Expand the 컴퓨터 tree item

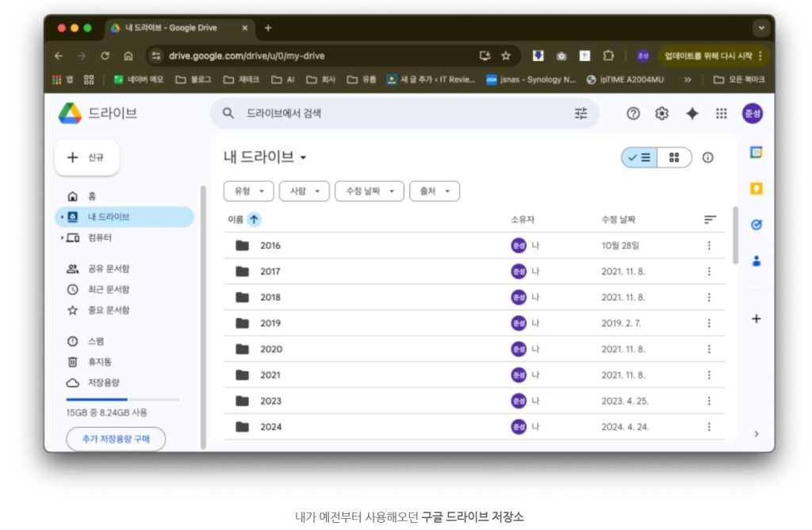[63, 238]
